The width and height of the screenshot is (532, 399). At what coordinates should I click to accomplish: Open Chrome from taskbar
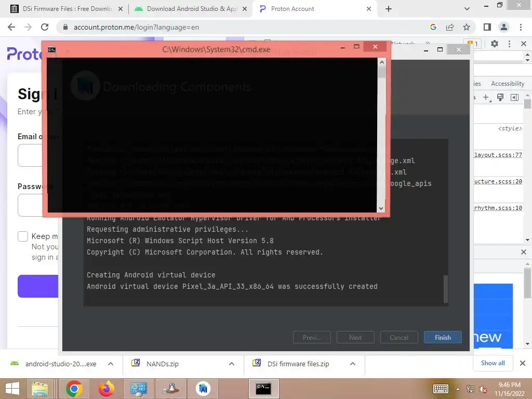click(74, 389)
